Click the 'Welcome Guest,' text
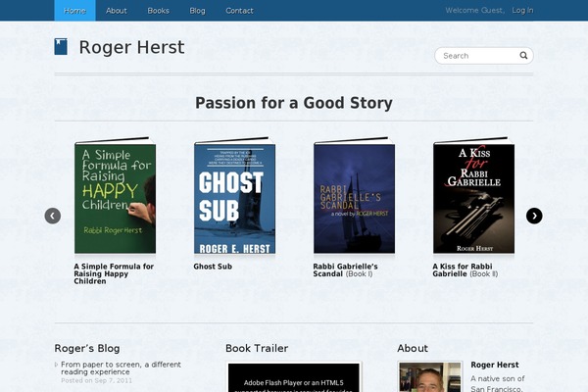Viewport: 588px width, 392px height. tap(474, 11)
